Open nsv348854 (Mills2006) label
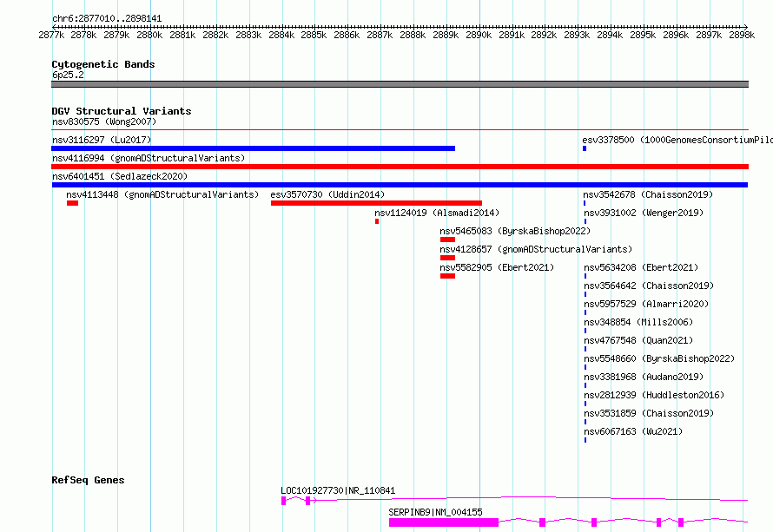773x532 pixels. pos(638,322)
